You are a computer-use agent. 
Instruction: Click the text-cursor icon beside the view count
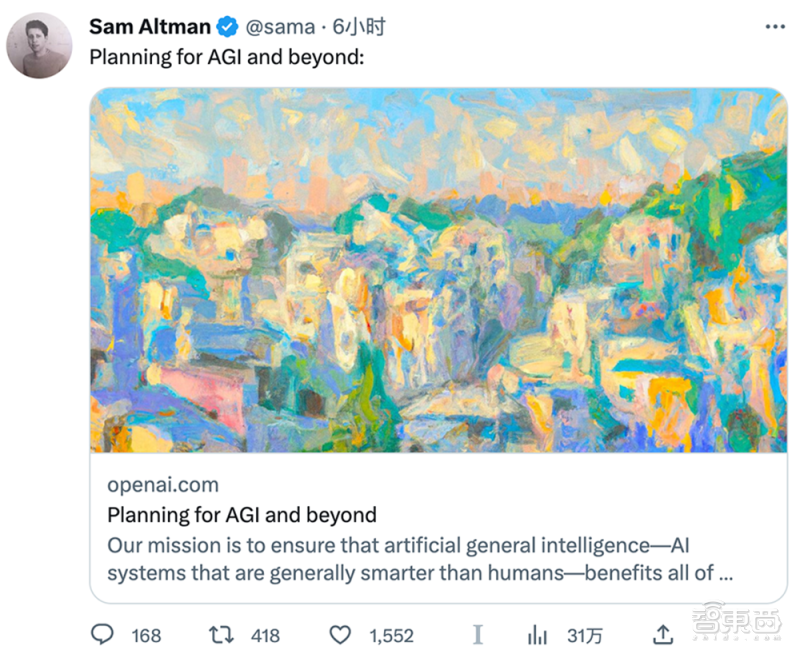pos(478,633)
